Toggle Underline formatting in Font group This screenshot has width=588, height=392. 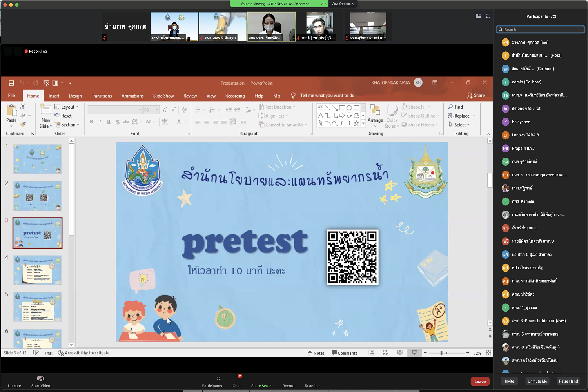pyautogui.click(x=109, y=122)
